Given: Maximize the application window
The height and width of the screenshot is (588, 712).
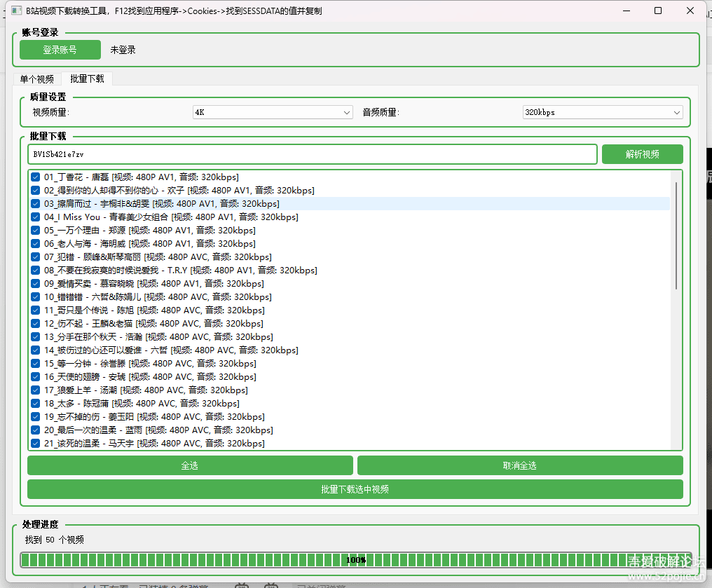Looking at the screenshot, I should click(x=657, y=11).
